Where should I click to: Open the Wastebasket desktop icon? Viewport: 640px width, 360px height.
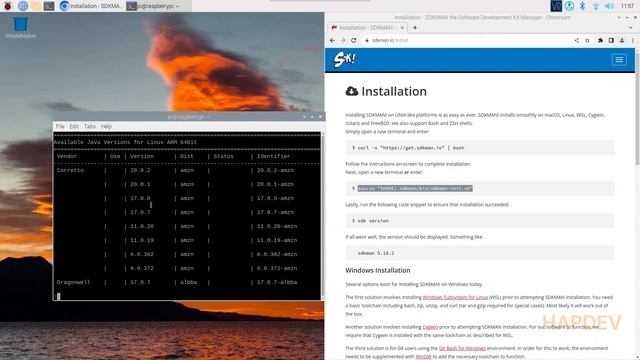(20, 27)
